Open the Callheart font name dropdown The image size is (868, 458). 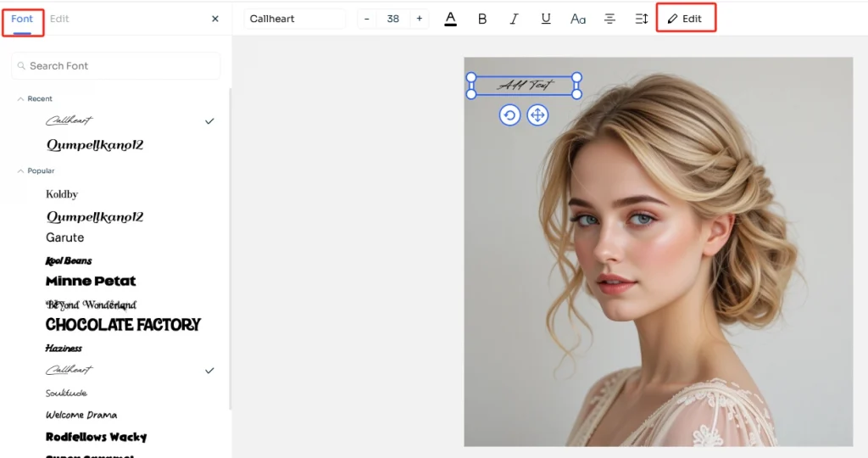294,19
